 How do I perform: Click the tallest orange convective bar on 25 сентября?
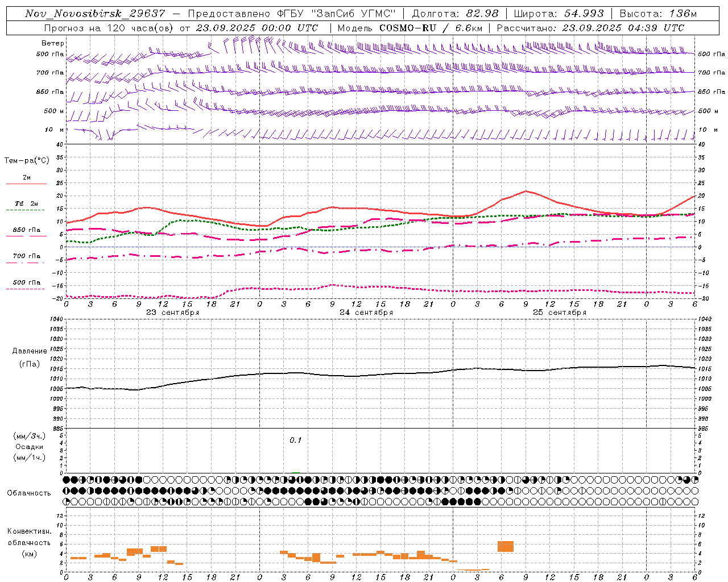(506, 546)
